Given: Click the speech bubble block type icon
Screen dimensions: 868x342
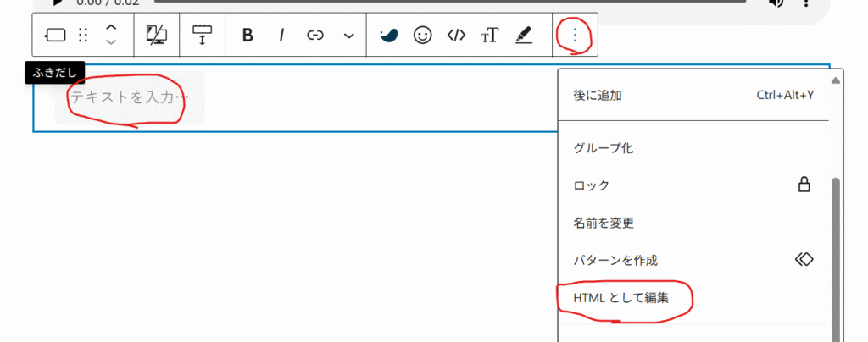Looking at the screenshot, I should tap(55, 35).
